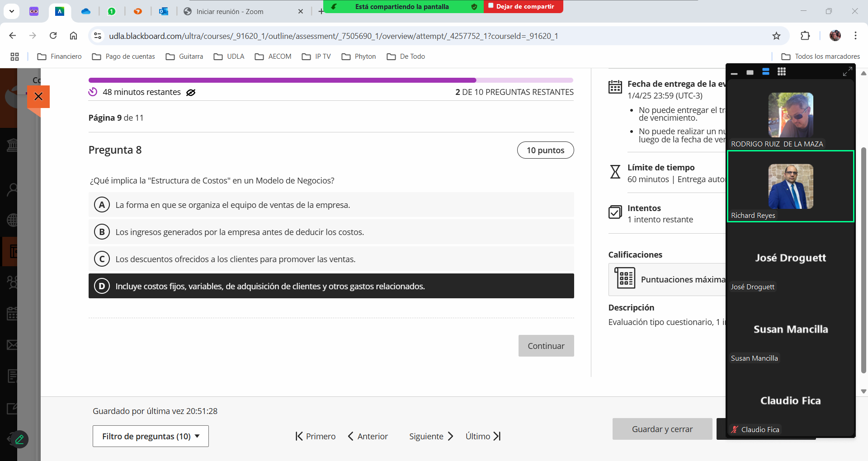
Task: Bookmark this page with star icon
Action: (776, 36)
